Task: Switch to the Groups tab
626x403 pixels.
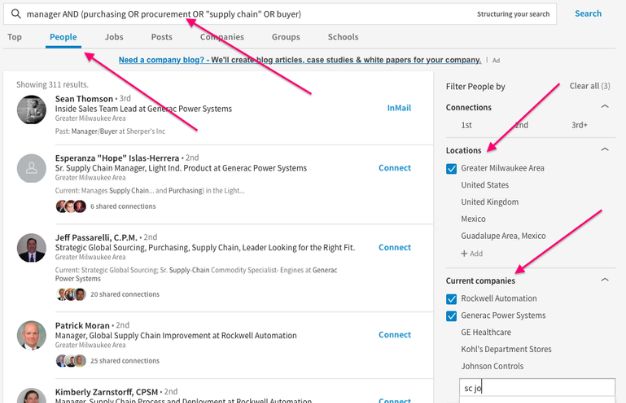Action: tap(286, 37)
